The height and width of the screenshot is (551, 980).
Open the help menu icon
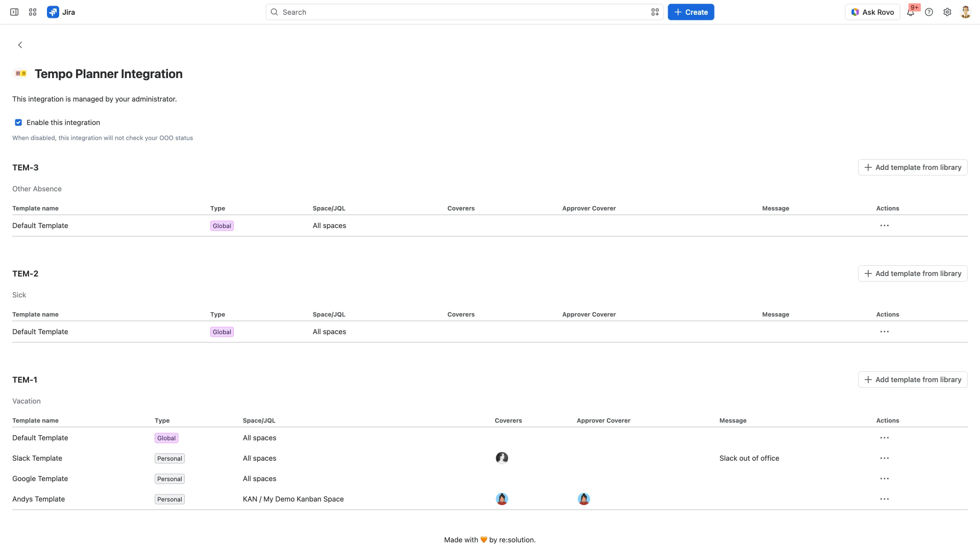pyautogui.click(x=929, y=12)
